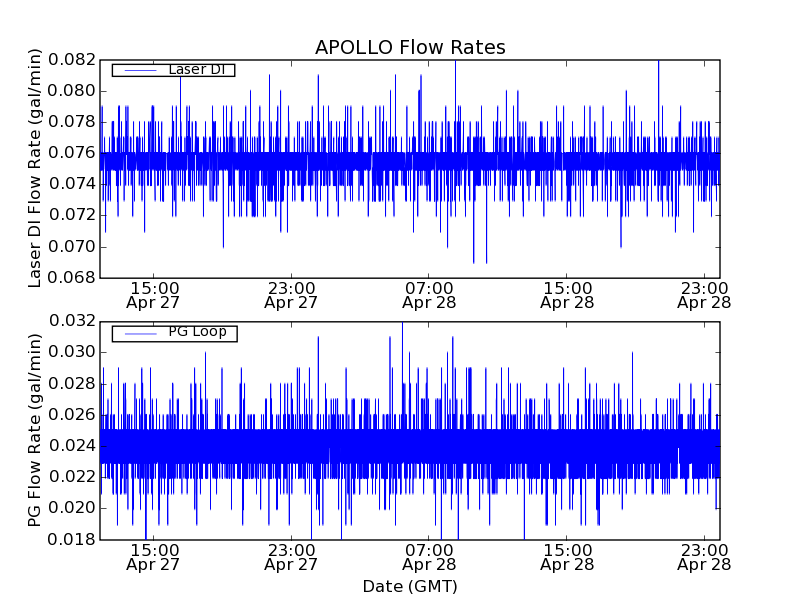Click "23:00 Apr 28" tick under PG Loop plot
The height and width of the screenshot is (600, 800).
(705, 558)
